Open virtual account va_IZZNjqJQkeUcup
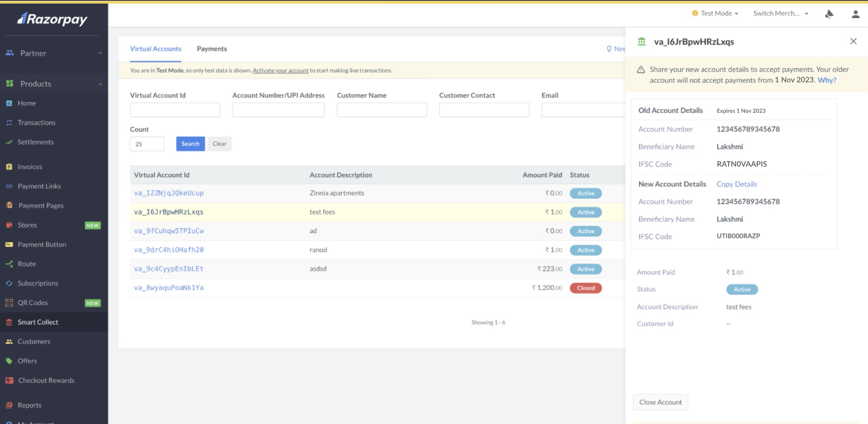 pos(169,193)
